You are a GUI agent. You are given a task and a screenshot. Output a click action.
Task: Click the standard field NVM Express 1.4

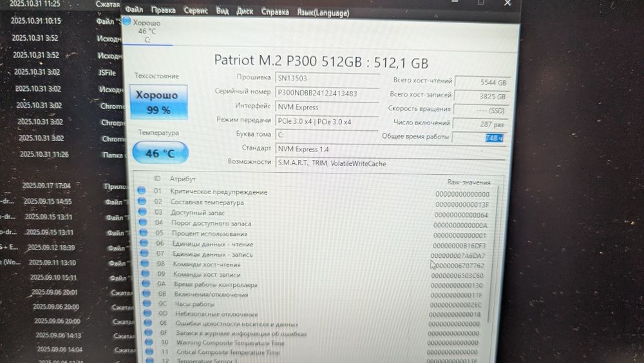[x=390, y=149]
